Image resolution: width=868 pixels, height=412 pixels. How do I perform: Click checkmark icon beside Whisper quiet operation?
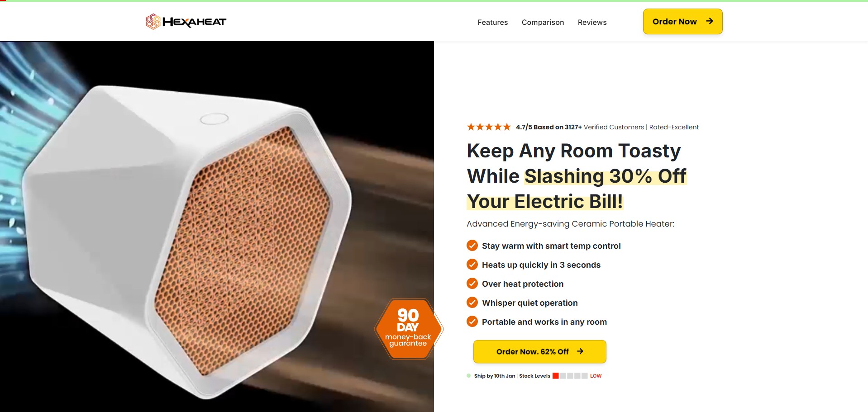(472, 303)
